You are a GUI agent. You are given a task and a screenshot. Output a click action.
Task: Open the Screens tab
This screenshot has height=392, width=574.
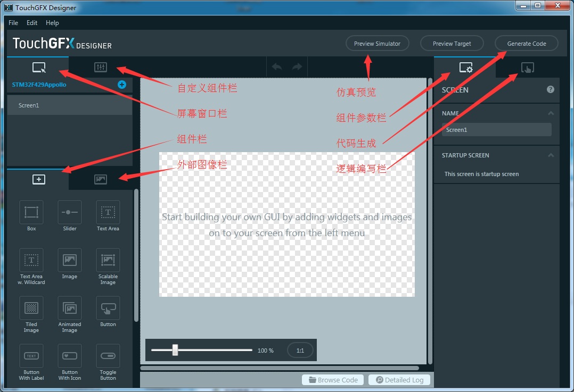tap(38, 67)
